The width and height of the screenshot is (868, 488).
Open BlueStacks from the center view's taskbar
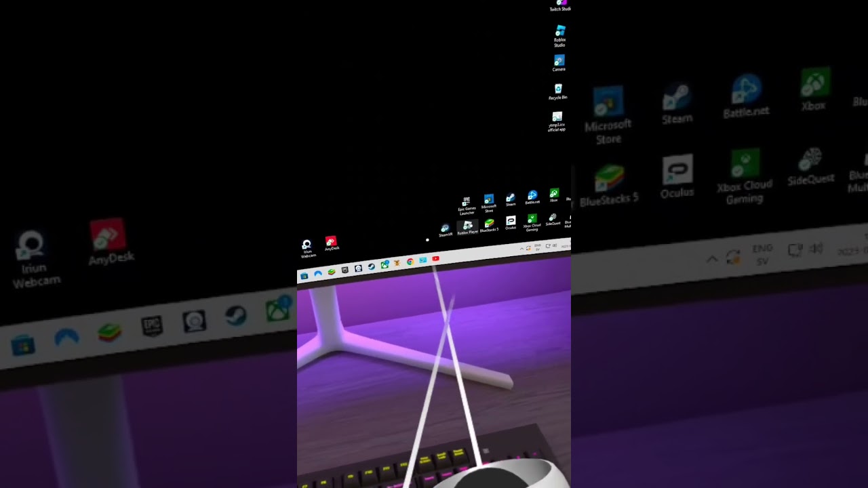(332, 271)
